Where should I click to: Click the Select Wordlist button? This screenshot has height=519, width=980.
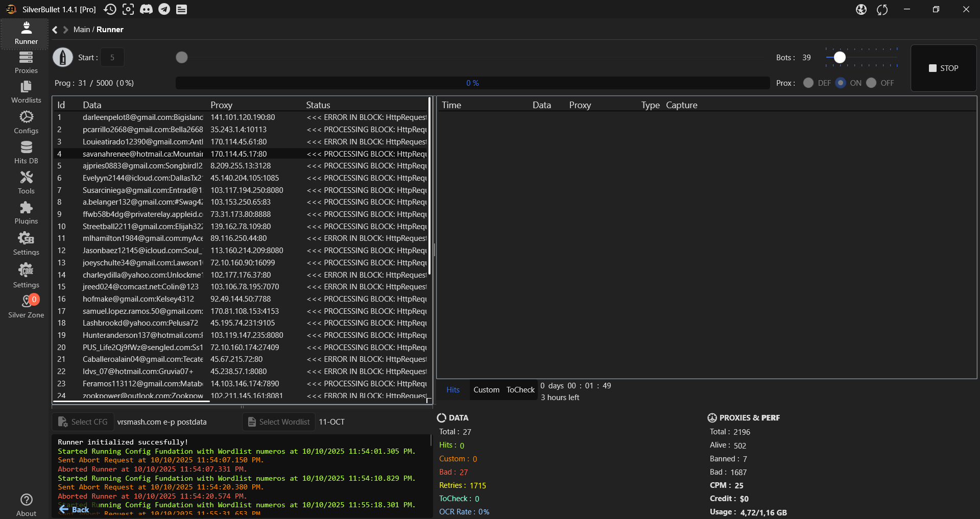[x=279, y=422]
